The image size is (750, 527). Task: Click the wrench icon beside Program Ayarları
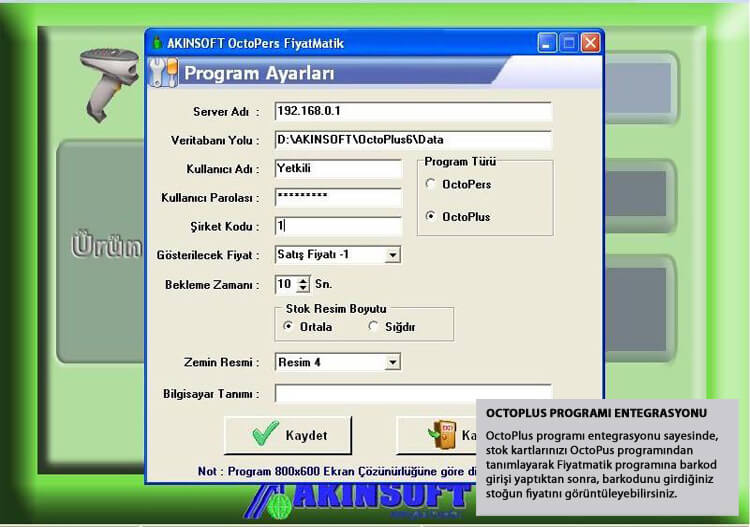(163, 73)
